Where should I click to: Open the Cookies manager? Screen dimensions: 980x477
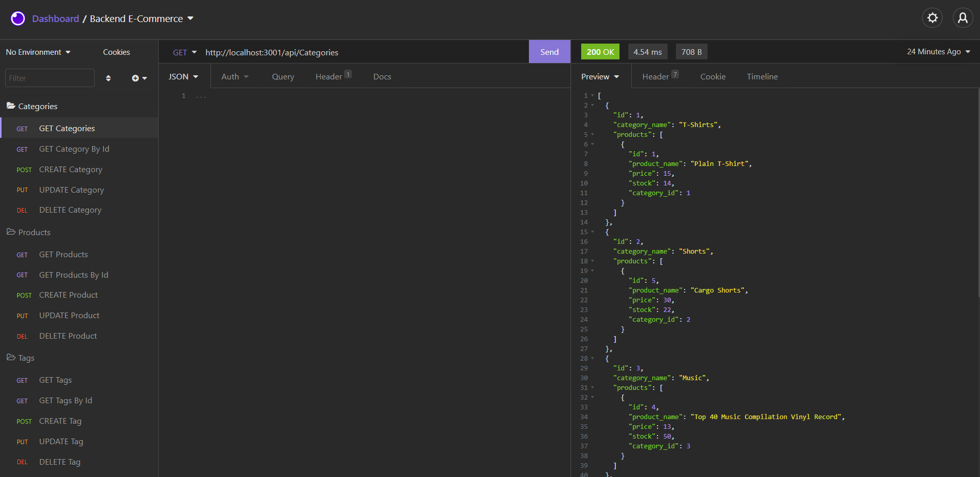coord(116,52)
